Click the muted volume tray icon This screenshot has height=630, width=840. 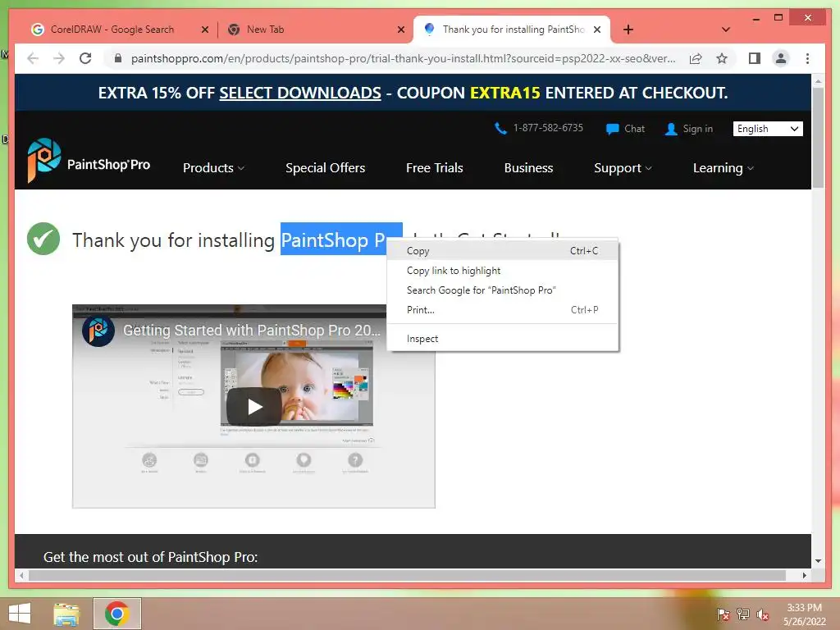762,614
